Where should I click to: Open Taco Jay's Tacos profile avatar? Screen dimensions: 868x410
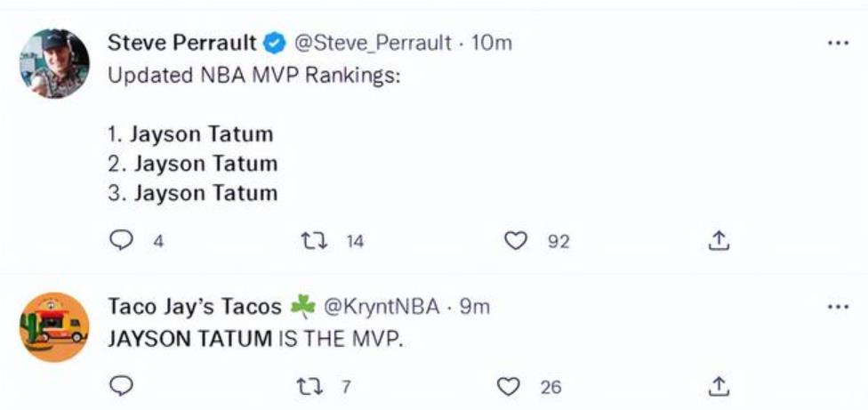tap(54, 327)
